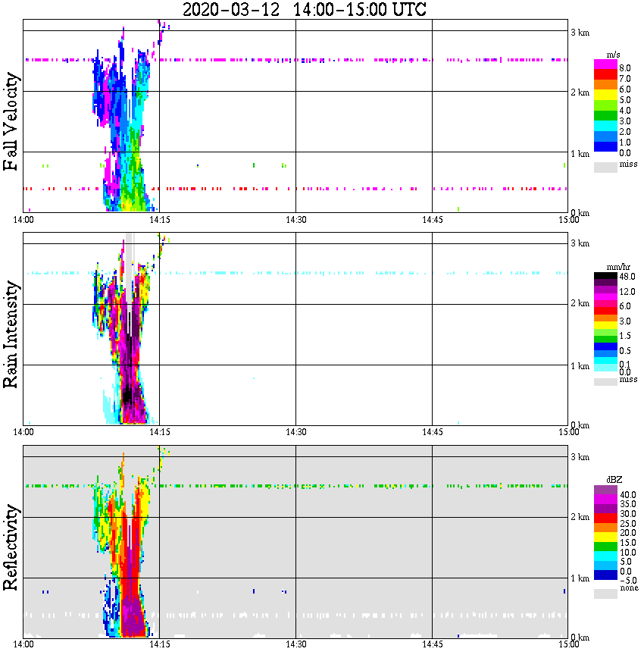
Task: Pick the red swatch in the Rain Intensity legend
Action: click(x=605, y=311)
